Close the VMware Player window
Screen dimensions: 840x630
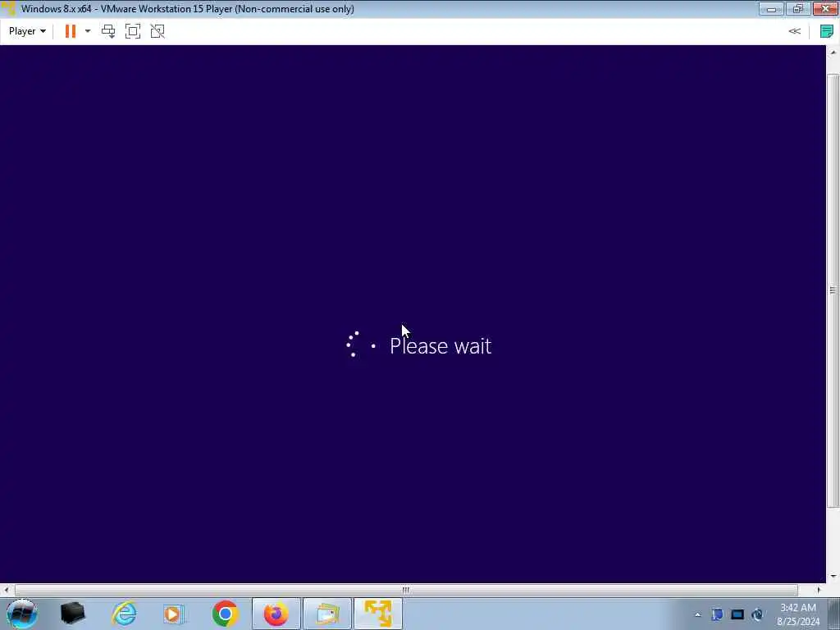(x=825, y=9)
